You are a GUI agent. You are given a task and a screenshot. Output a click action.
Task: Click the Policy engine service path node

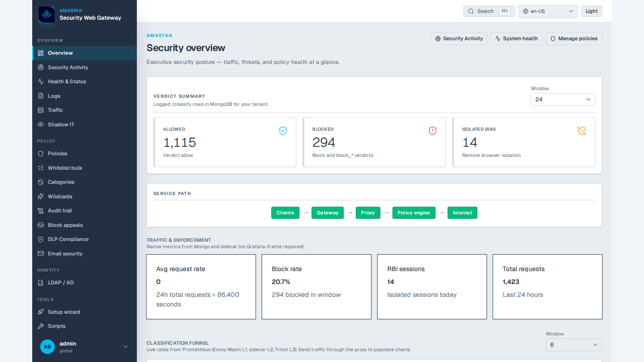coord(414,213)
